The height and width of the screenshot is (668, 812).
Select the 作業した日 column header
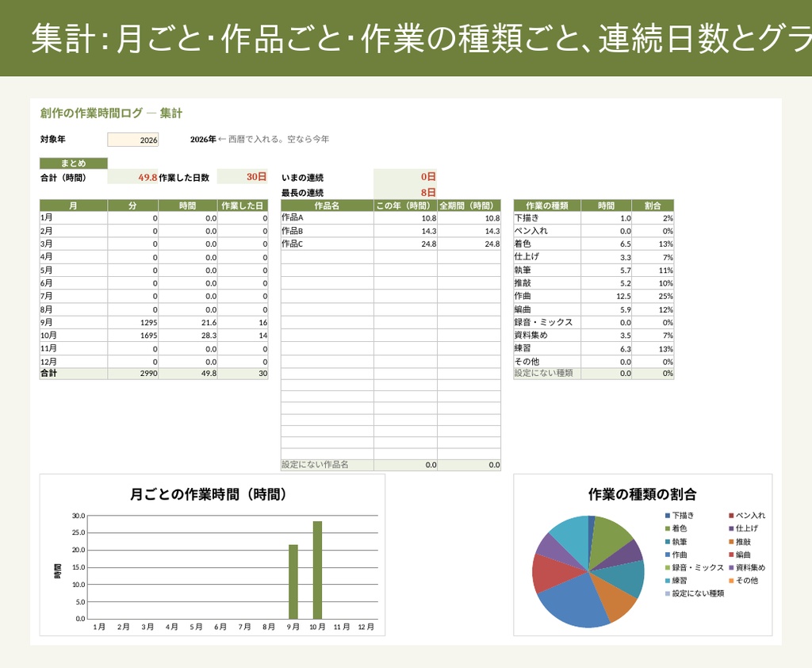coord(243,205)
